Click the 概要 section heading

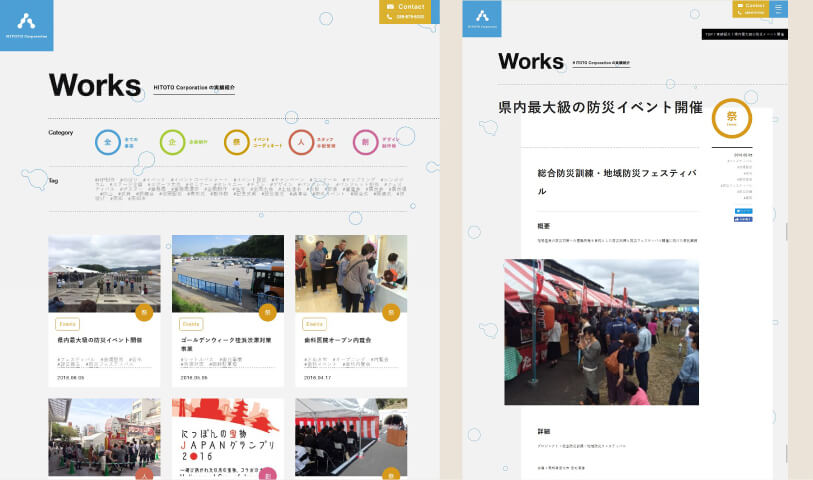point(543,226)
